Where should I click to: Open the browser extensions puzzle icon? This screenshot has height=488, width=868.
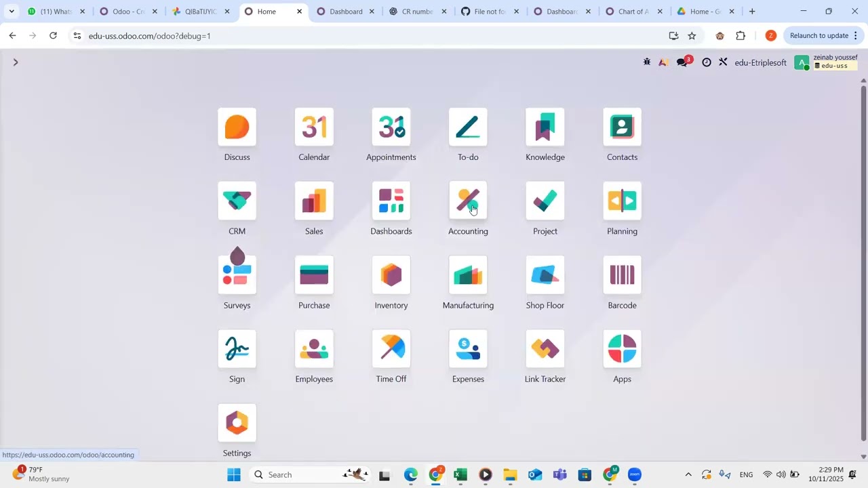[741, 35]
